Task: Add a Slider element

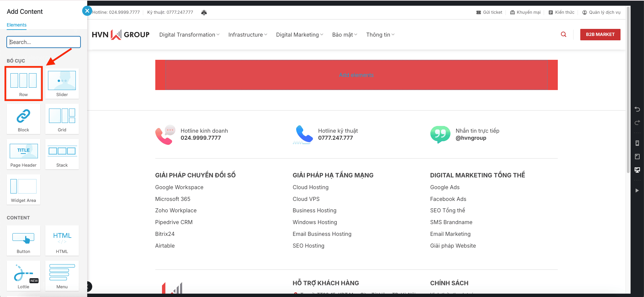Action: (x=62, y=83)
